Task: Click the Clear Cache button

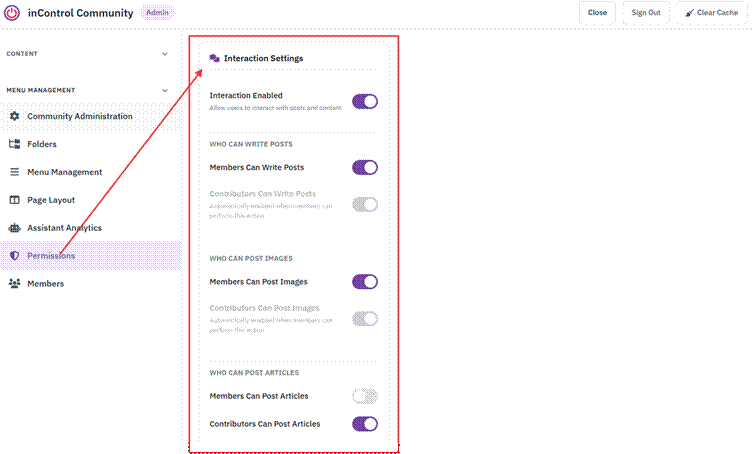Action: point(712,13)
